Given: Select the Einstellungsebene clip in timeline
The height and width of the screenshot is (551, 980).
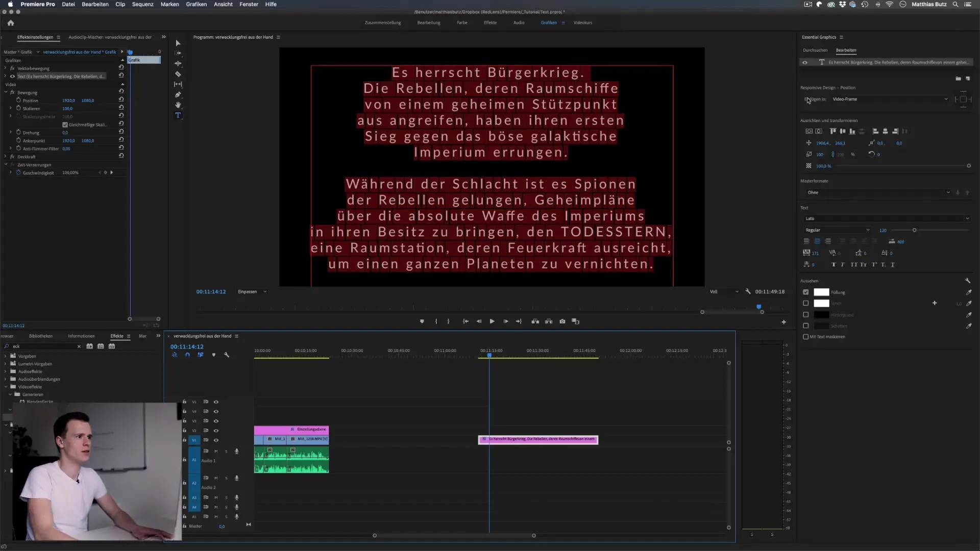Looking at the screenshot, I should [x=291, y=430].
